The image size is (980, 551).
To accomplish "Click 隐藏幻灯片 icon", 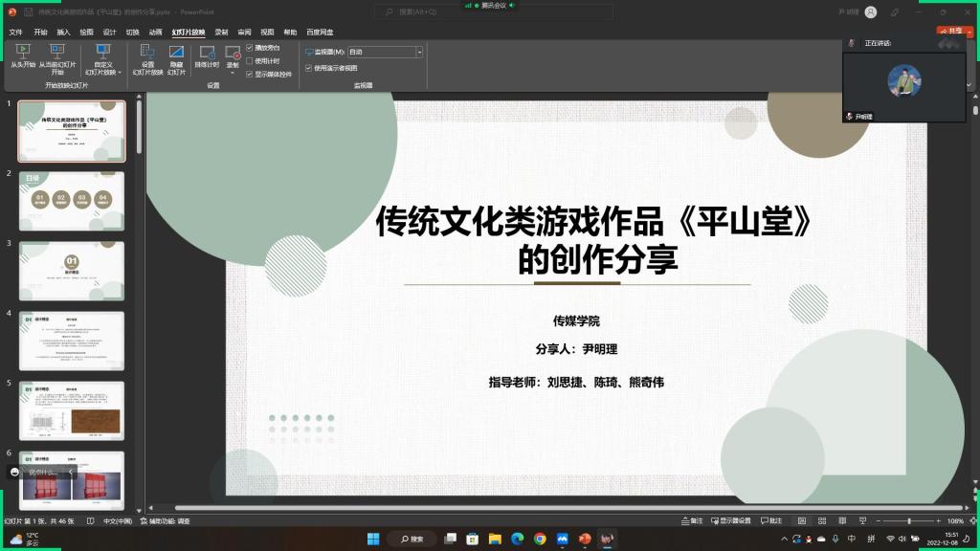I will pos(176,54).
